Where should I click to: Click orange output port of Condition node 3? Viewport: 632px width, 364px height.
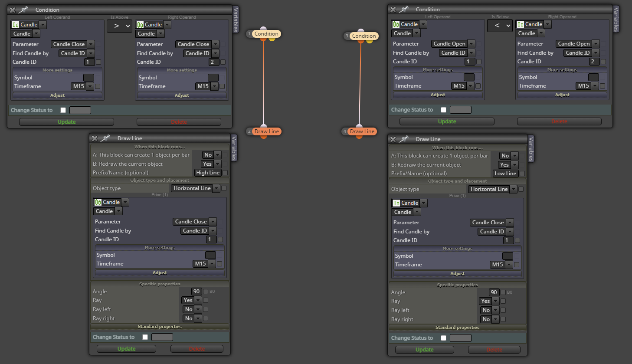pos(361,42)
